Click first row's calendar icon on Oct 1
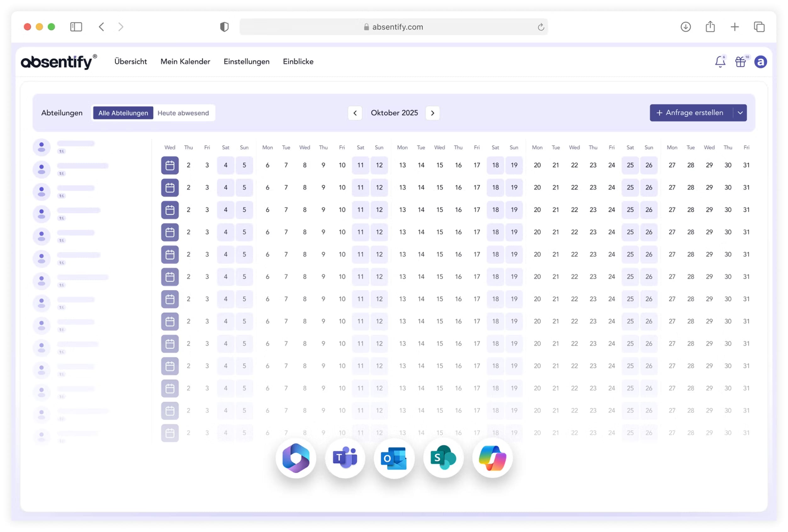 [x=170, y=165]
